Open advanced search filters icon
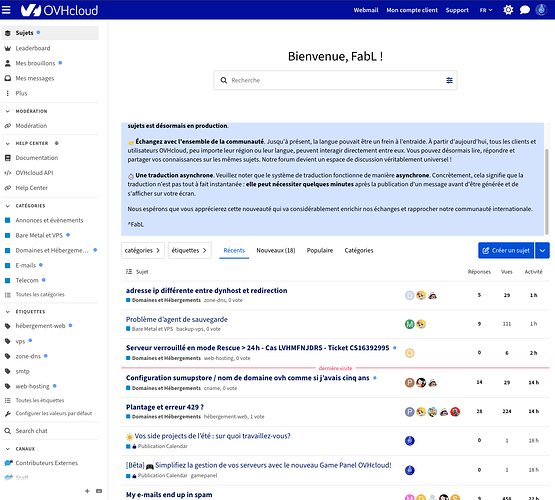Screen dimensions: 555x500 449,80
